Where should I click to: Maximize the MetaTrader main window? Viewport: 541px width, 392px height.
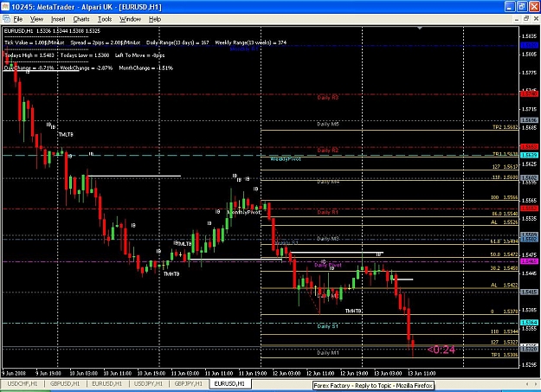[x=522, y=7]
